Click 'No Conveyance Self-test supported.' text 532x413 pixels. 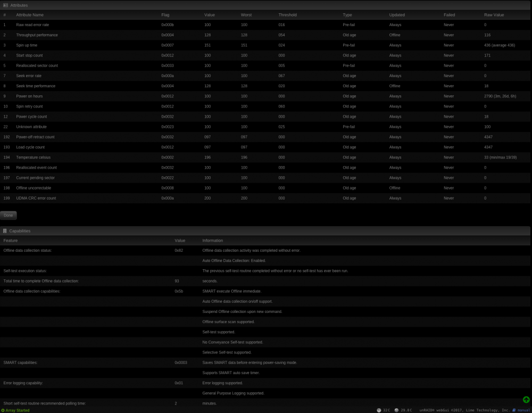pos(233,342)
